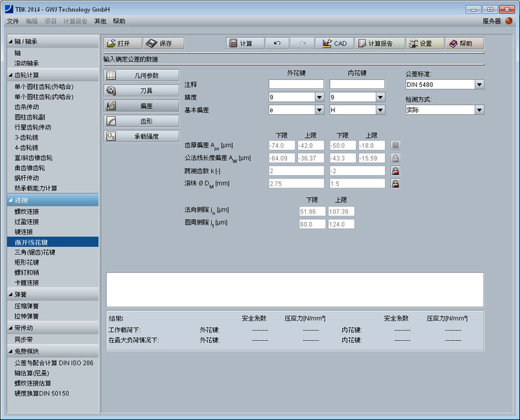Expand the 外花键 基本偏差 dropdown showing e
The image size is (520, 420).
coord(319,110)
